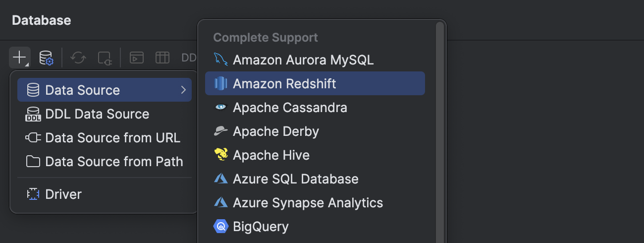The height and width of the screenshot is (243, 644).
Task: Choose Data Source from URL
Action: click(112, 138)
